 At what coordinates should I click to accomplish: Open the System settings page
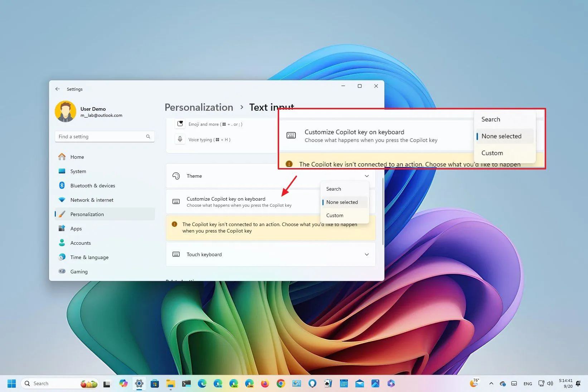tap(105, 171)
